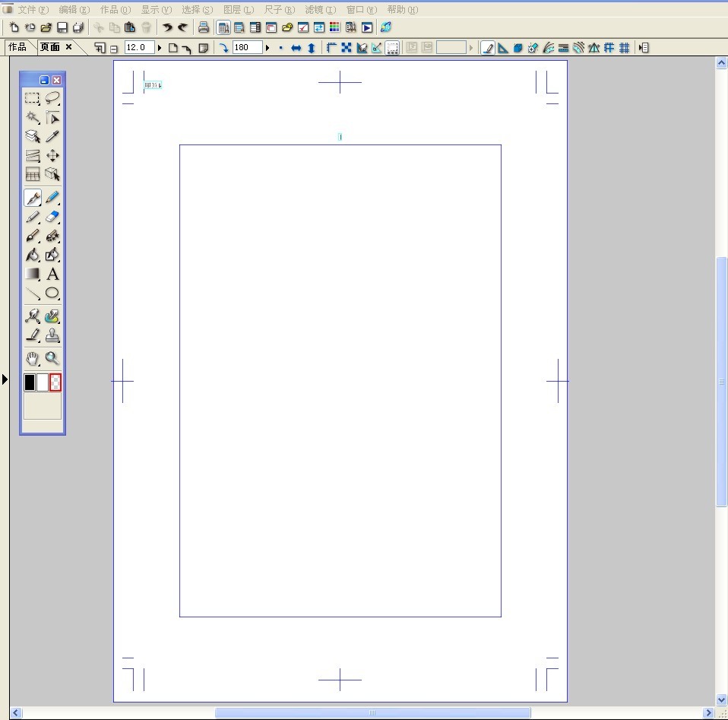Open the rotation angle 180 dropdown arrow
The image size is (728, 720).
click(267, 48)
